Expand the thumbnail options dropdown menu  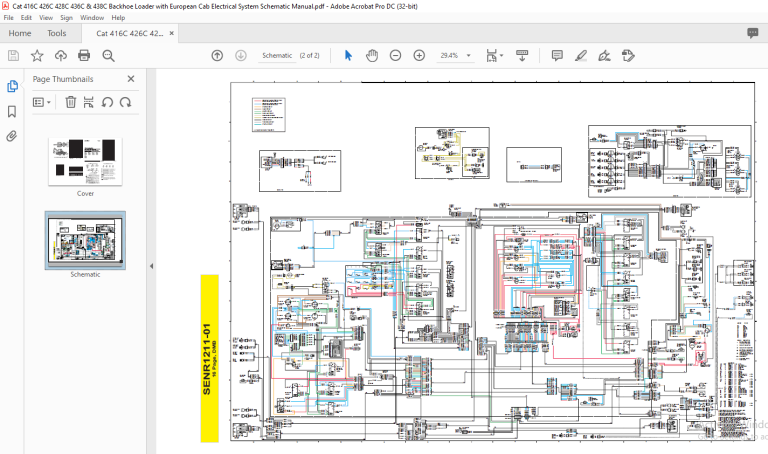[x=42, y=102]
